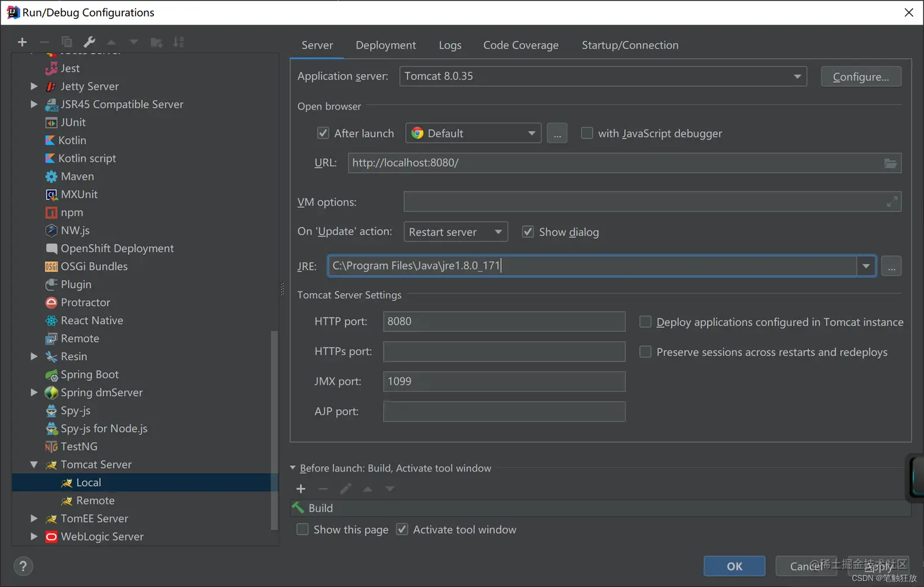Image resolution: width=924 pixels, height=587 pixels.
Task: Click the HTTP port field
Action: (504, 322)
